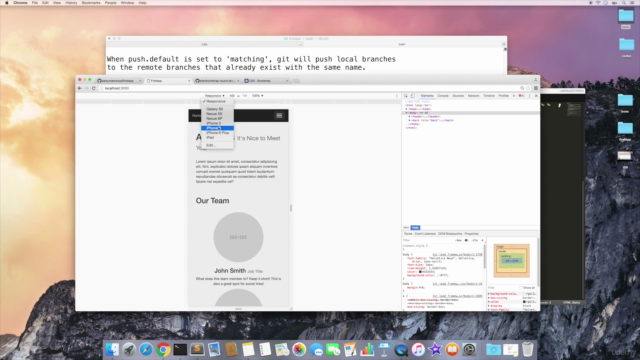640x360 pixels.
Task: Click the bookmark star in address bar
Action: (528, 88)
